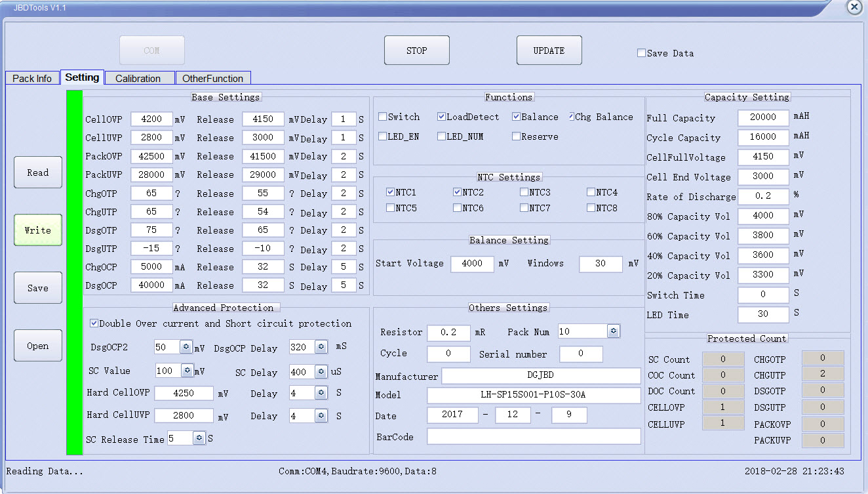Toggle Double Over current and Short circuit protection
This screenshot has width=868, height=494.
94,323
